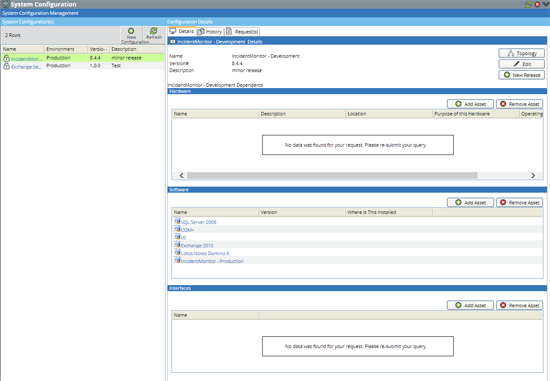Click lock icon beside IncidentMon... row

[6, 58]
